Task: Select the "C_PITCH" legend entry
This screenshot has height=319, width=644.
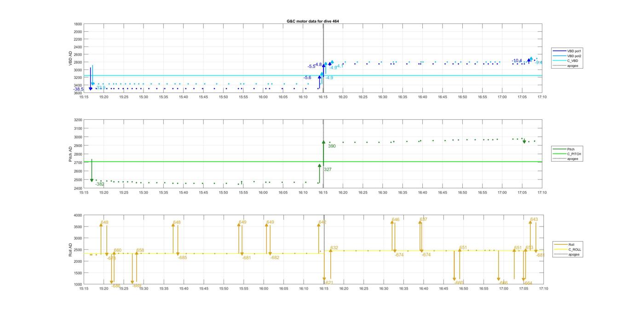Action: tap(567, 154)
